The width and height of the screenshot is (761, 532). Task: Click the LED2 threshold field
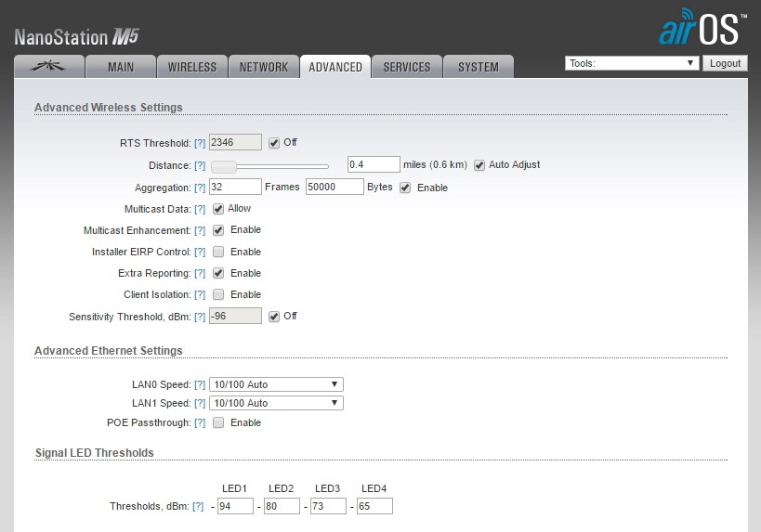[282, 506]
